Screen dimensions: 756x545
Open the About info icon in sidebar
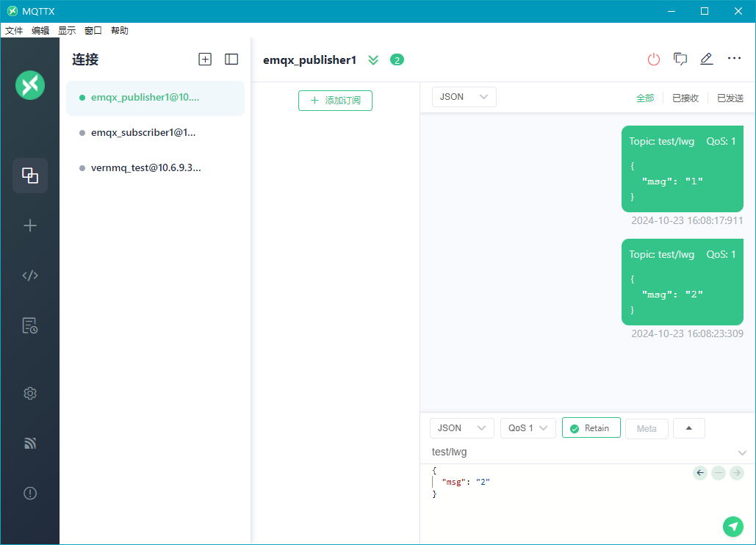[30, 493]
